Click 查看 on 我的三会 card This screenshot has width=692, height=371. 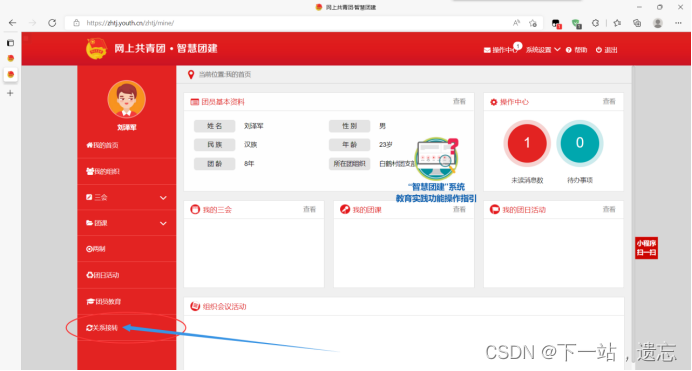(x=309, y=209)
